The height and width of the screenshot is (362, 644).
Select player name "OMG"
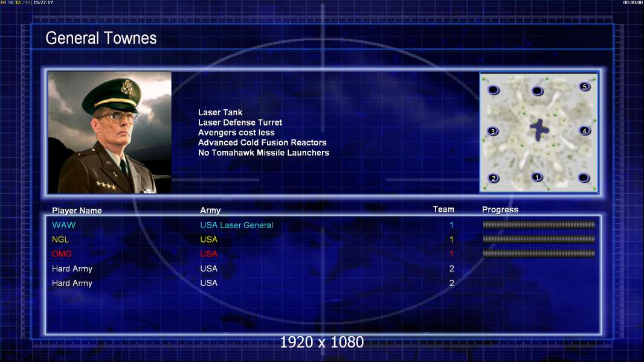tap(62, 254)
